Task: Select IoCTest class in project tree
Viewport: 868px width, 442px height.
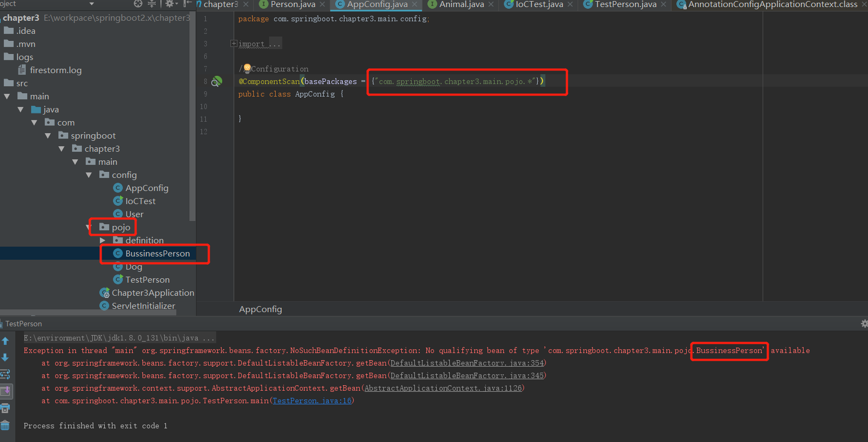Action: click(x=134, y=201)
